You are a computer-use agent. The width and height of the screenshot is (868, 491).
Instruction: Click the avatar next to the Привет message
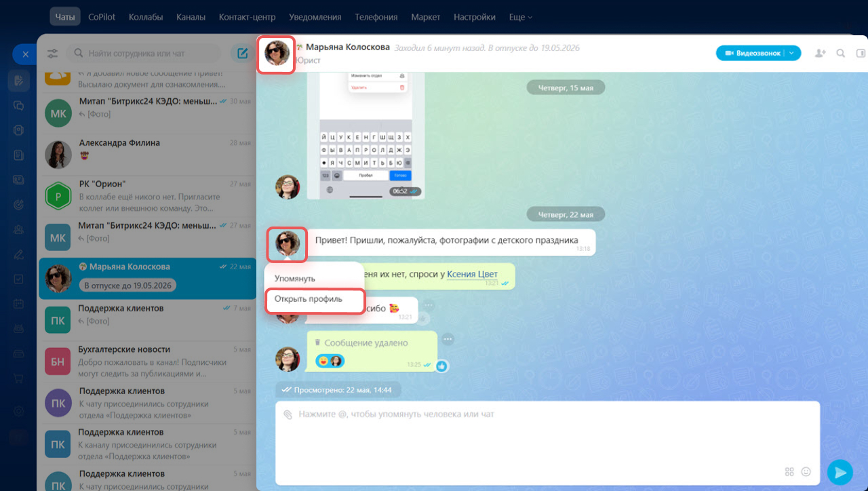point(287,243)
